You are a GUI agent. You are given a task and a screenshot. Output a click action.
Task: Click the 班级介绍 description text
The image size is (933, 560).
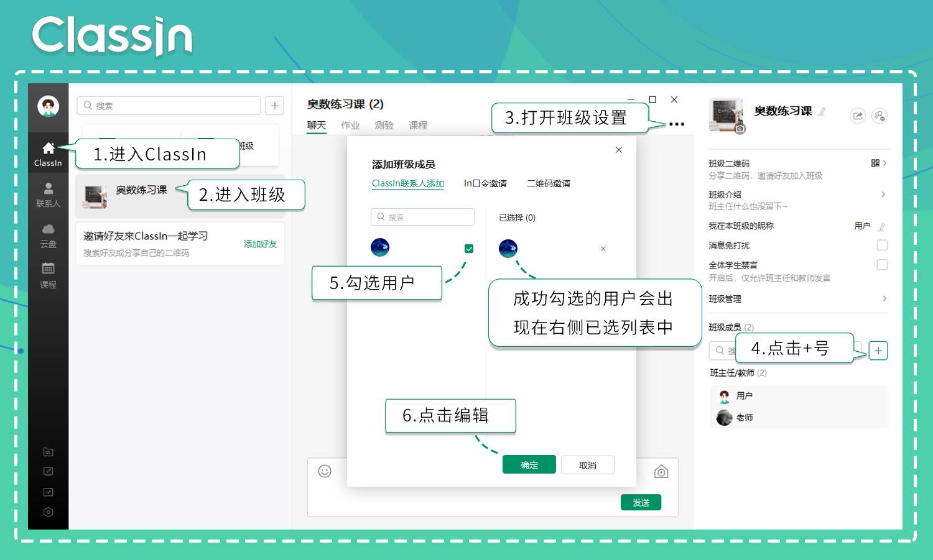click(748, 206)
